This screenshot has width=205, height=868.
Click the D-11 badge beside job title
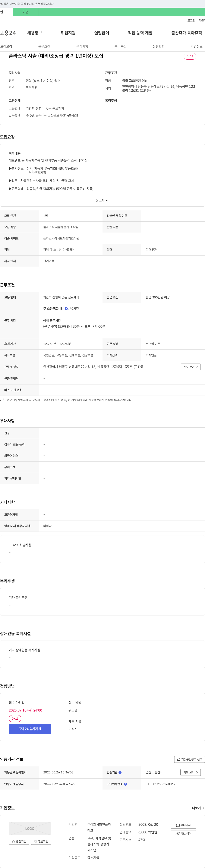coord(190,56)
